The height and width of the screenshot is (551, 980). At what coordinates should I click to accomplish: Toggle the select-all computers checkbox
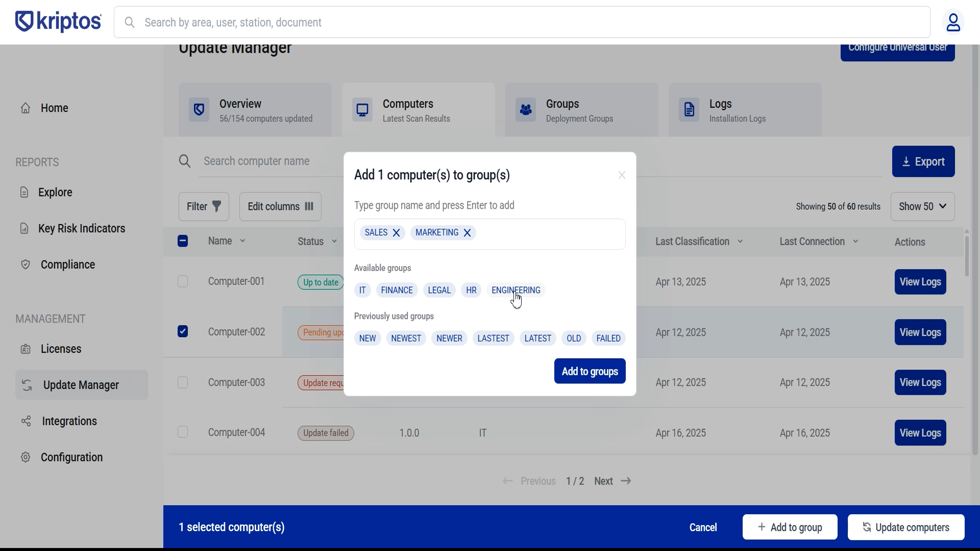pyautogui.click(x=182, y=241)
